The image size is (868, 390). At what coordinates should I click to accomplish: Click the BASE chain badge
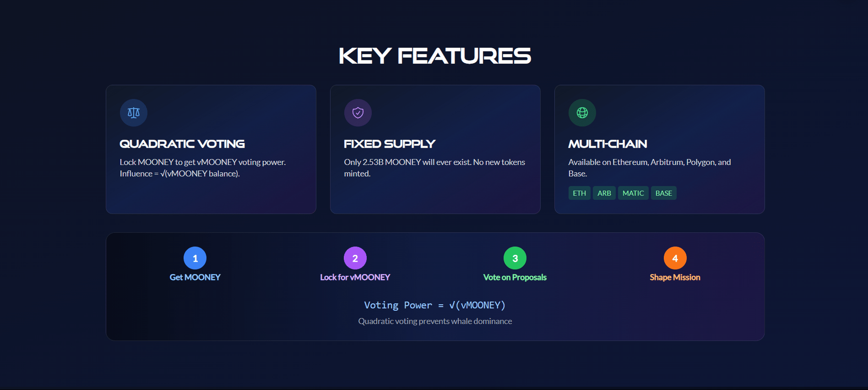[664, 193]
